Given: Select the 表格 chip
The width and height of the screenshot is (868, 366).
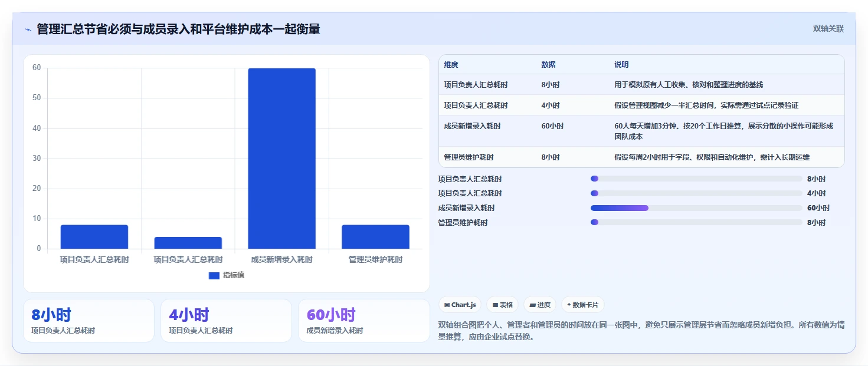Looking at the screenshot, I should 502,305.
